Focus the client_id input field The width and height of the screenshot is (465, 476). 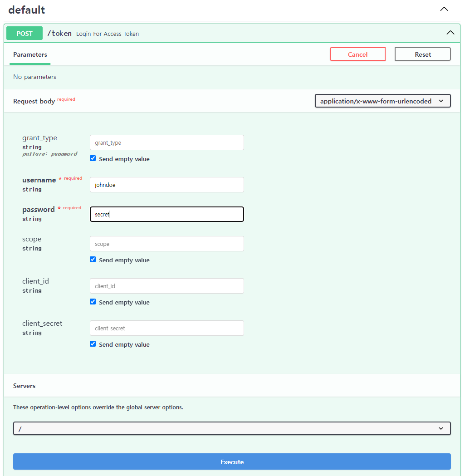pos(167,286)
